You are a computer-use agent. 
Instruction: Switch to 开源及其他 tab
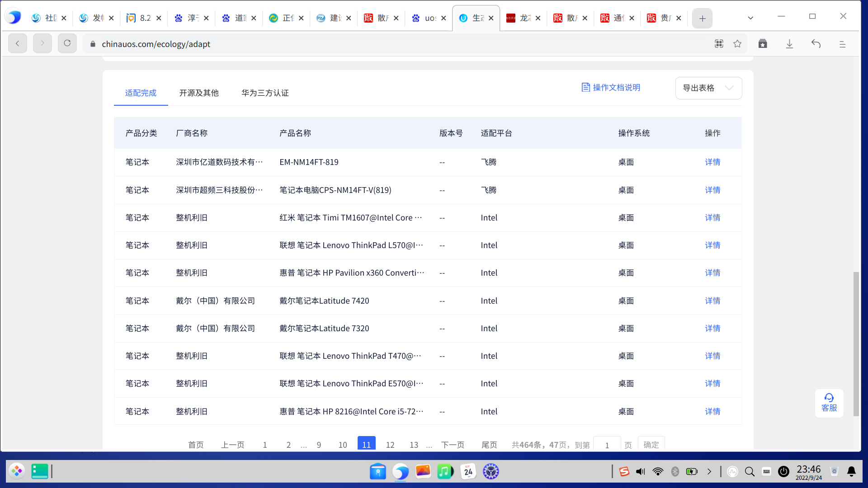tap(198, 93)
